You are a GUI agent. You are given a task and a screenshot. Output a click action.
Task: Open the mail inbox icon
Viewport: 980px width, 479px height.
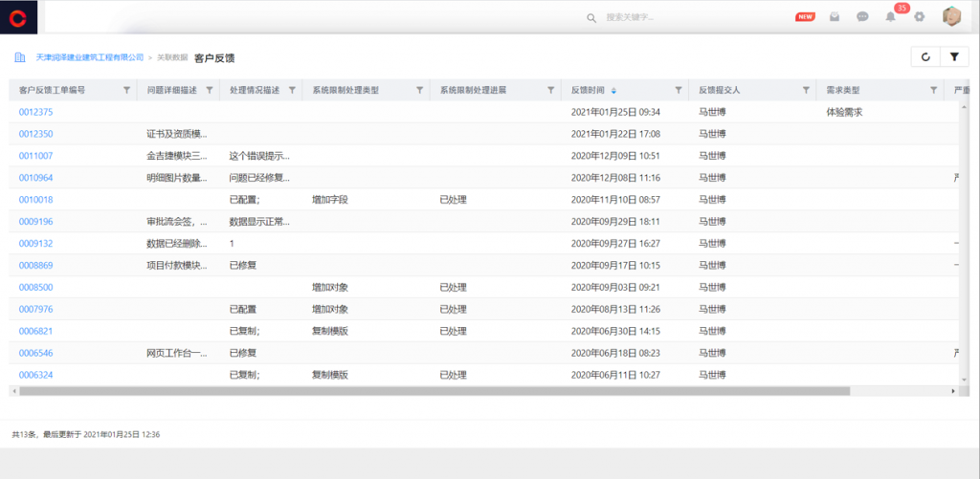point(835,16)
